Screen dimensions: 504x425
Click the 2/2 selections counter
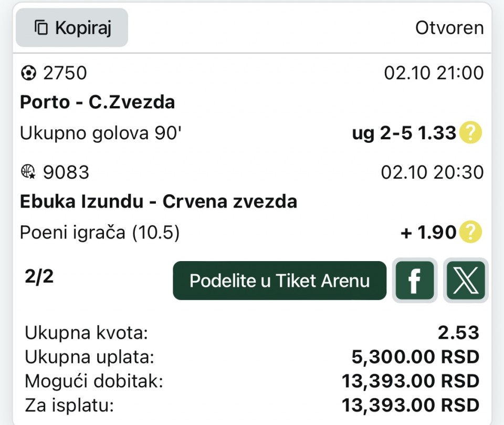click(39, 276)
